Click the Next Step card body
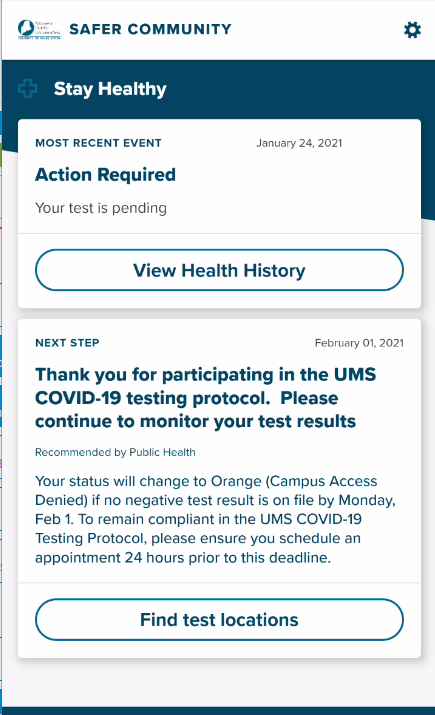Image resolution: width=435 pixels, height=715 pixels. 219,488
